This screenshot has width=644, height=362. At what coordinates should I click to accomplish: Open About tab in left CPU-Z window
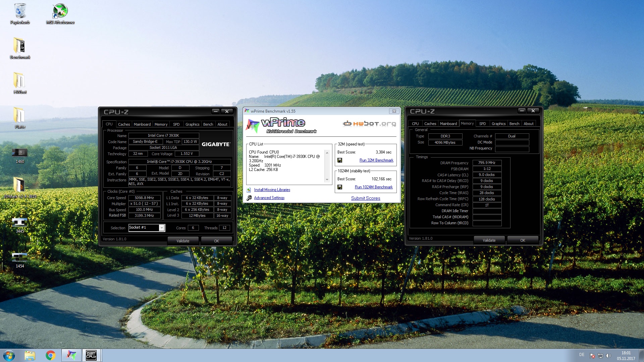coord(222,124)
